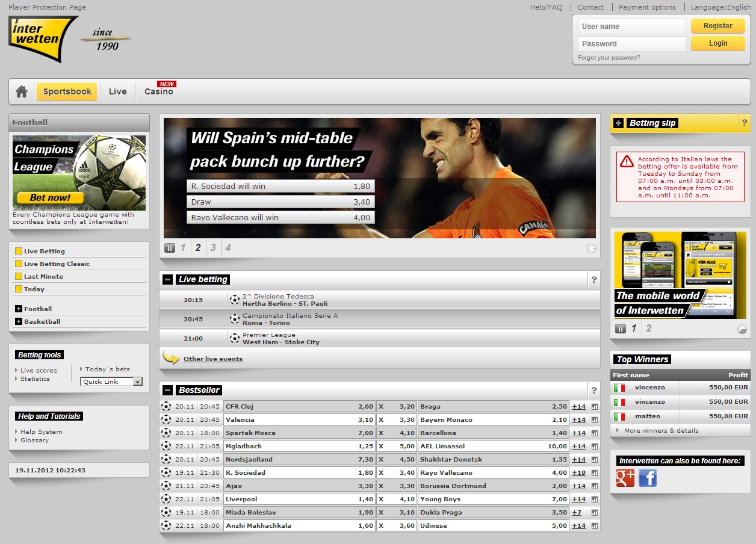Go to the home page icon
756x544 pixels.
pyautogui.click(x=22, y=91)
